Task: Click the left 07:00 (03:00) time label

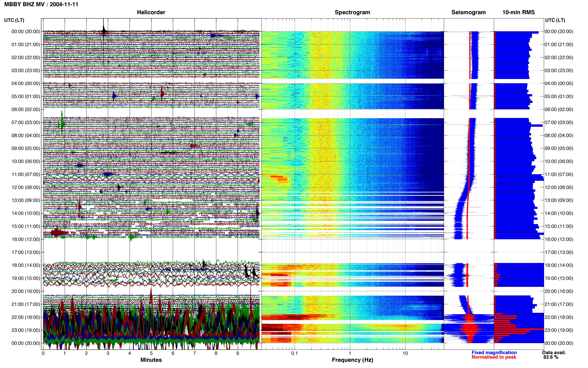Action: (26, 122)
